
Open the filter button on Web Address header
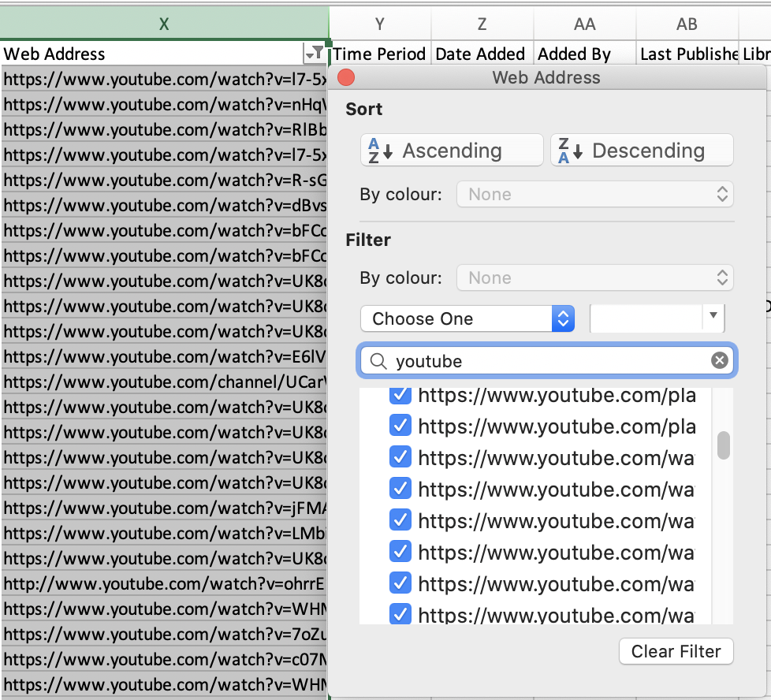314,53
